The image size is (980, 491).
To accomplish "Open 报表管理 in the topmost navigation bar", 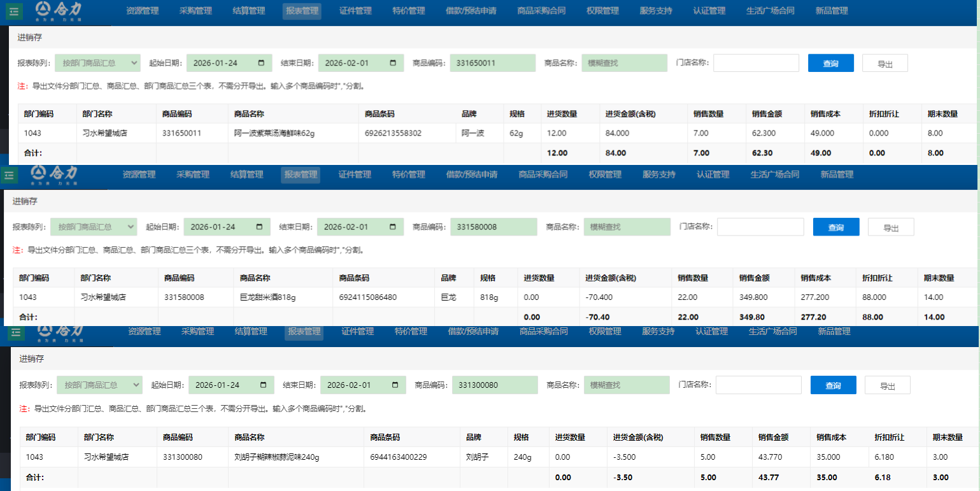I will tap(302, 11).
